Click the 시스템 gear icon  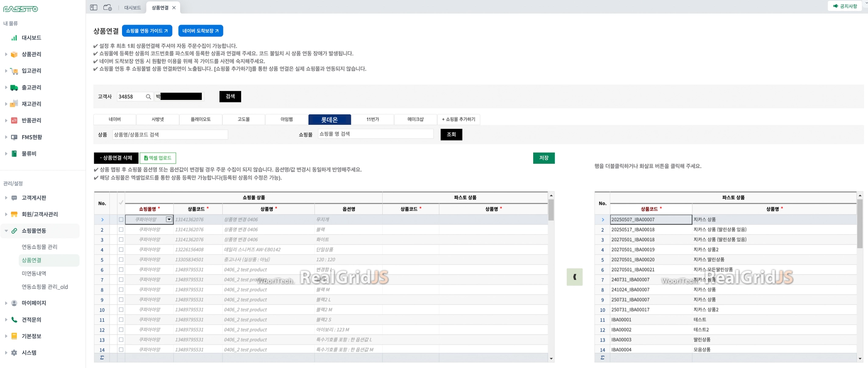tap(14, 353)
